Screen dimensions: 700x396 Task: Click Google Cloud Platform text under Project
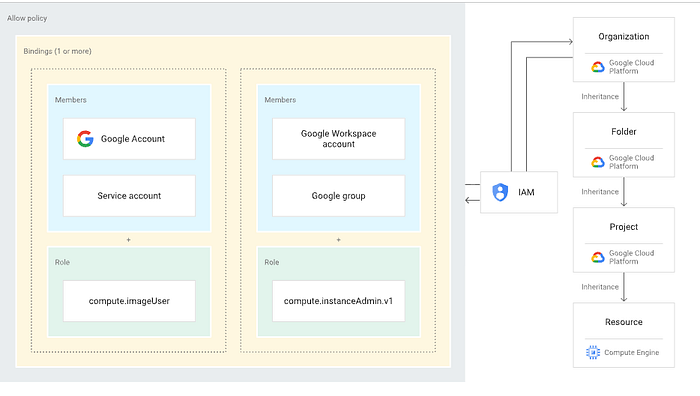click(x=631, y=257)
